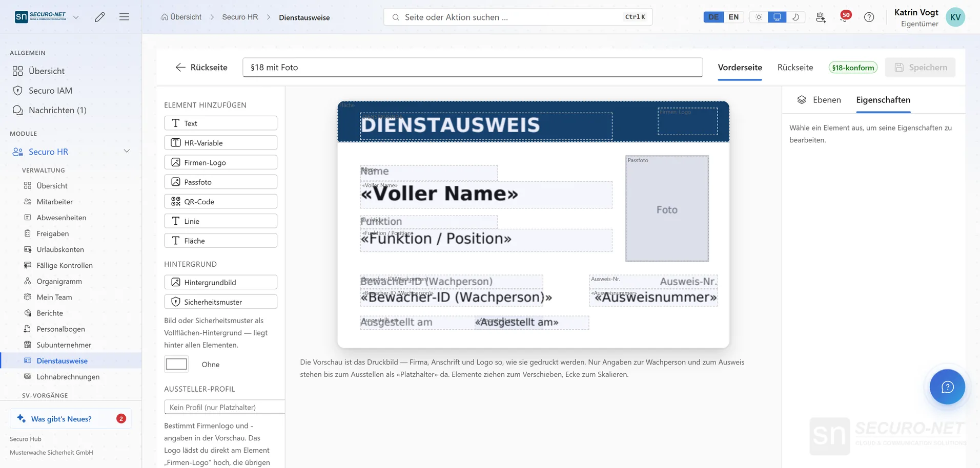The image size is (980, 468).
Task: Open the Ebenen tab
Action: point(819,100)
